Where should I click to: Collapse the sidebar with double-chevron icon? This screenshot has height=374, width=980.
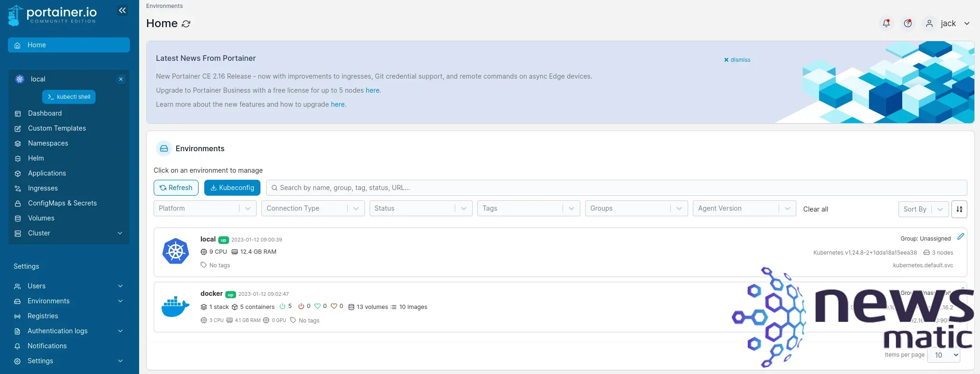click(x=122, y=10)
